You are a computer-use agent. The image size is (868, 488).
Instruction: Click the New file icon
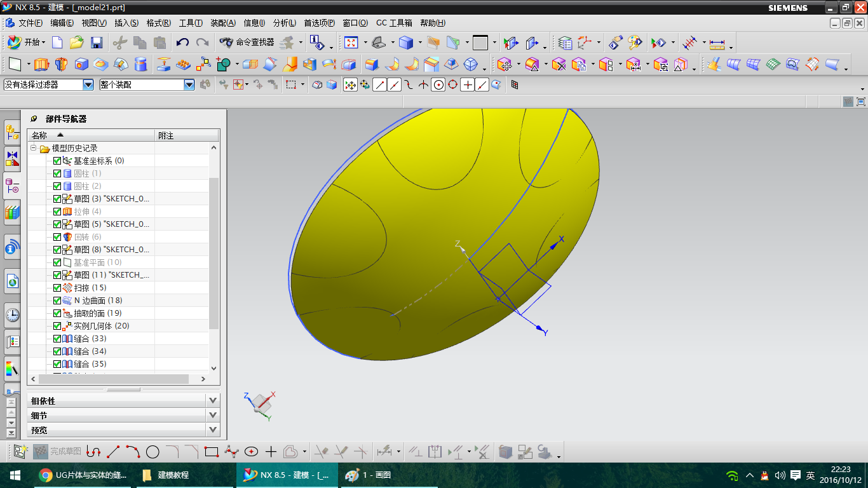coord(57,43)
